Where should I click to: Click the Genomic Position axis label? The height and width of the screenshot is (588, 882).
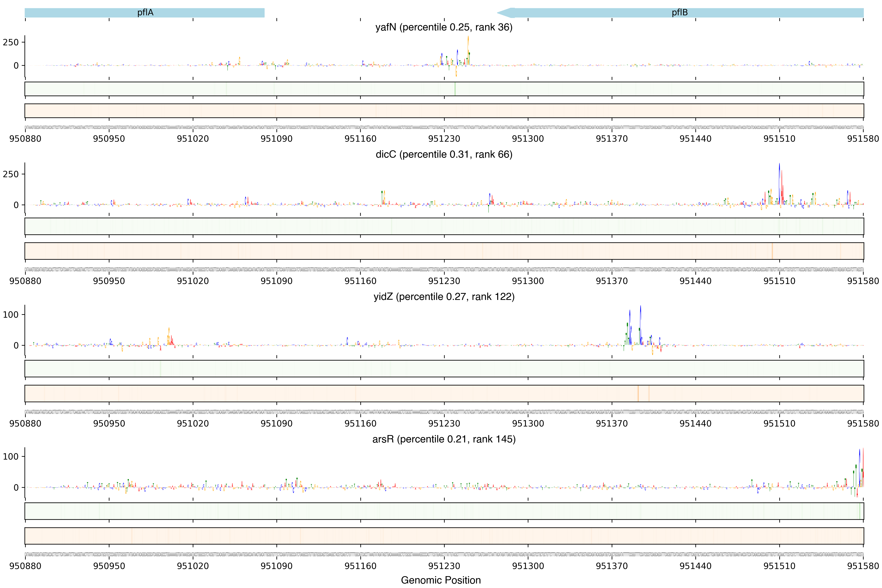pos(441,580)
